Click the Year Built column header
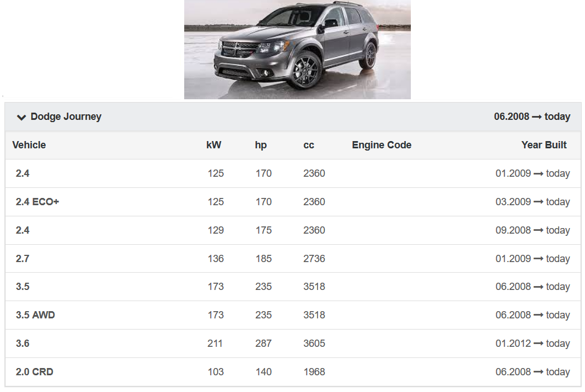The width and height of the screenshot is (585, 392). pos(544,145)
